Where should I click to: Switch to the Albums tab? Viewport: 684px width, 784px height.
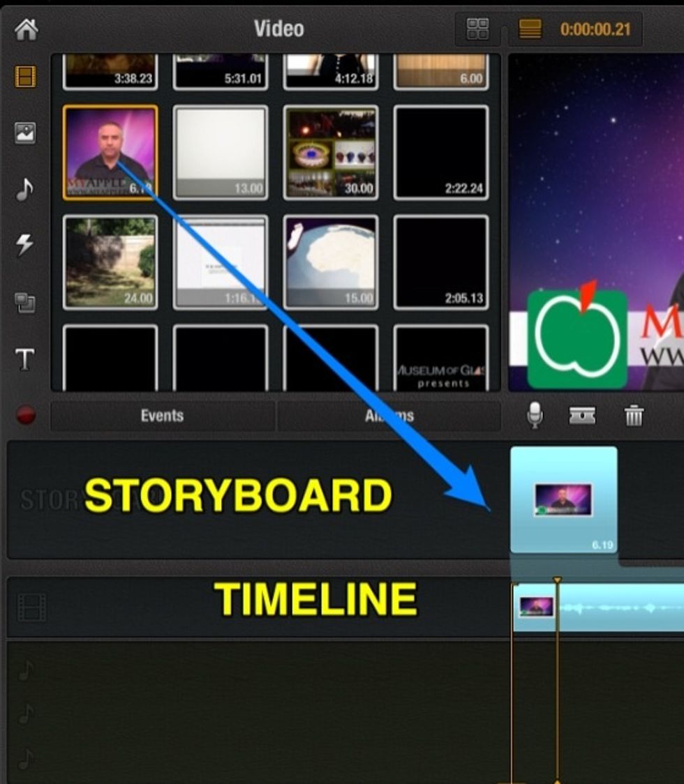[x=388, y=415]
